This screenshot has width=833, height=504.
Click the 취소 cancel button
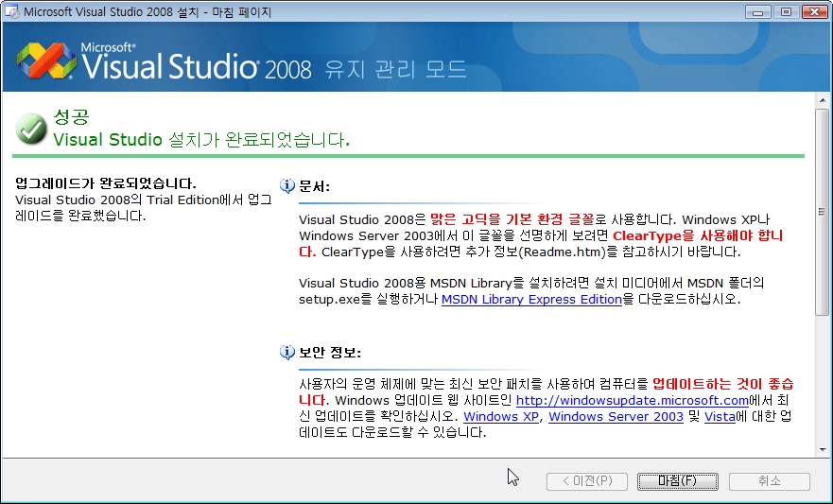point(770,481)
